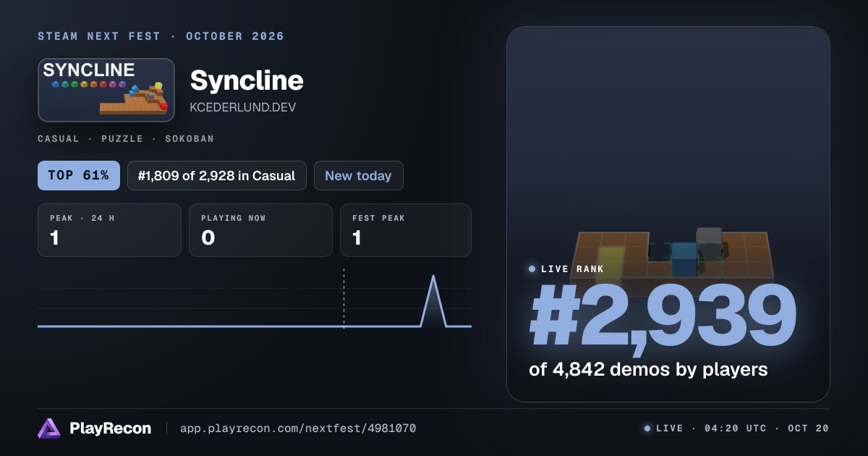The height and width of the screenshot is (456, 868).
Task: Click the 04:20 UTC timestamp
Action: pos(734,428)
